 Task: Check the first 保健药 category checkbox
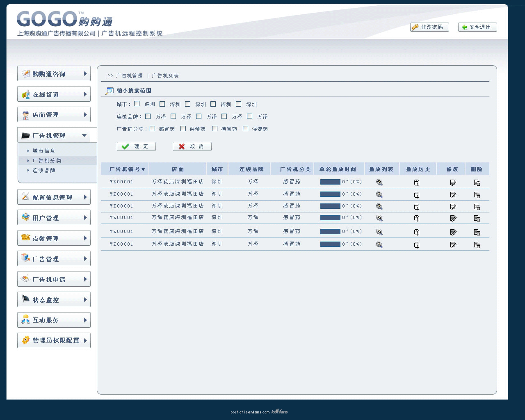pos(183,128)
